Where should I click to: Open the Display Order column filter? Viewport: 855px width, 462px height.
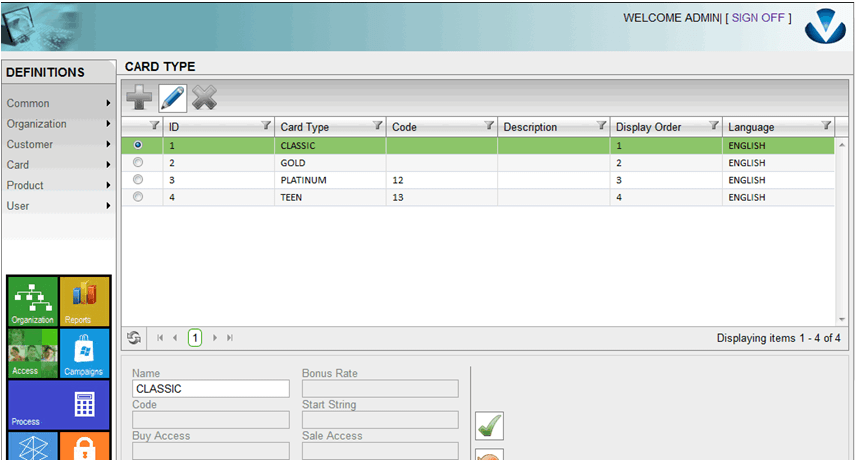click(x=714, y=126)
